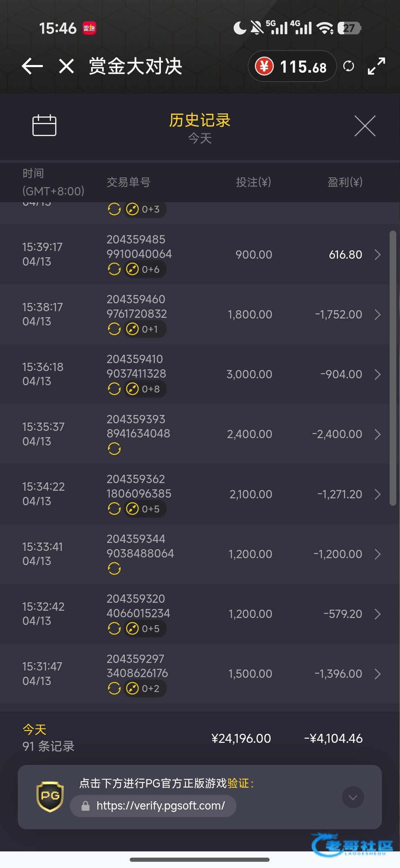Tap the back arrow in the header
Image resolution: width=400 pixels, height=868 pixels.
click(x=32, y=66)
